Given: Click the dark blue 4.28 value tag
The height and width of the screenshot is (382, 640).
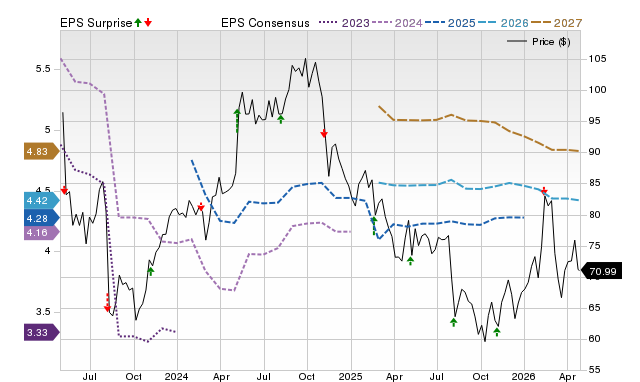Looking at the screenshot, I should pos(42,218).
